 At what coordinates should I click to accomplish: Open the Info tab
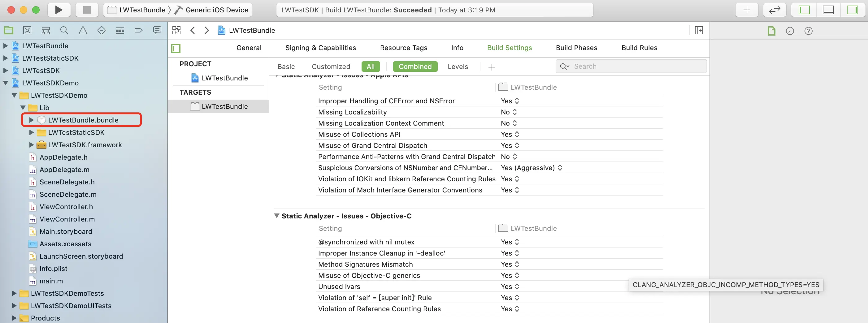coord(457,48)
